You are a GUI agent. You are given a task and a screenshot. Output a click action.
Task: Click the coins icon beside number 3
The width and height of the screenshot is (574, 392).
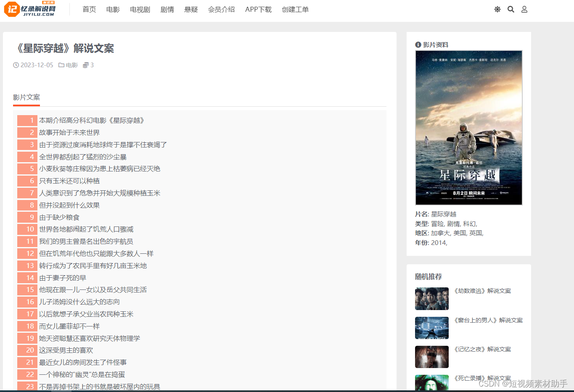(86, 65)
